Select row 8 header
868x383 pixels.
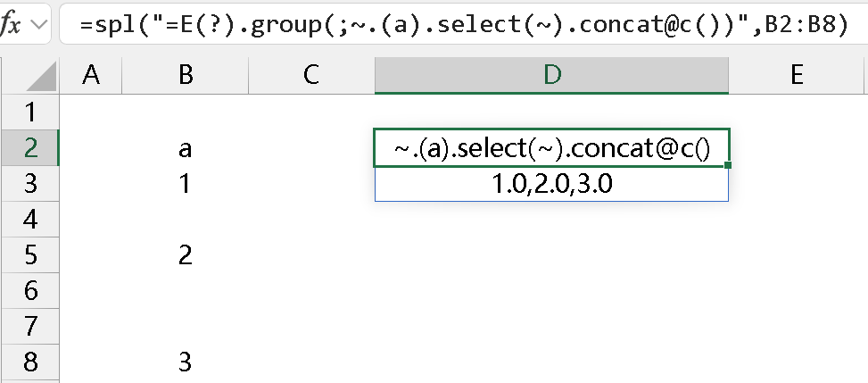tap(29, 362)
